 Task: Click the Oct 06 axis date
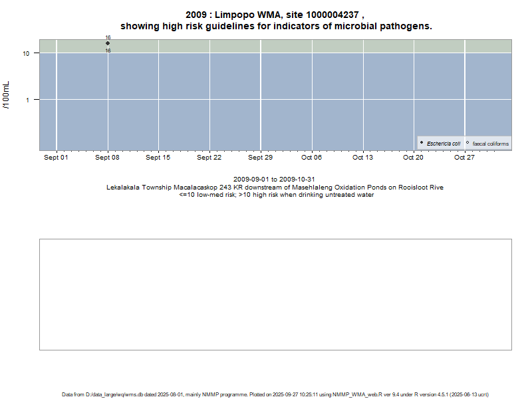pos(311,158)
